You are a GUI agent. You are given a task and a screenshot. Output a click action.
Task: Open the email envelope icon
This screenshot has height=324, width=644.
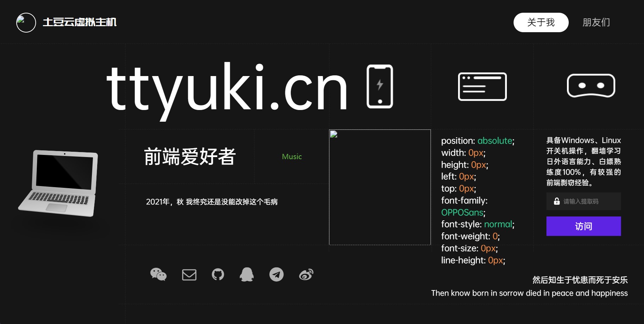click(189, 274)
